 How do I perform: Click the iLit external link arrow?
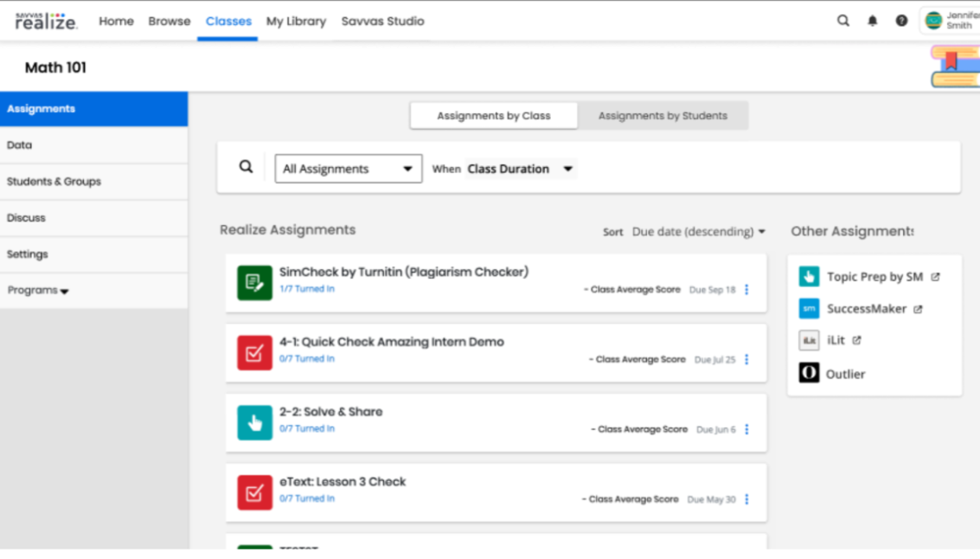point(856,340)
